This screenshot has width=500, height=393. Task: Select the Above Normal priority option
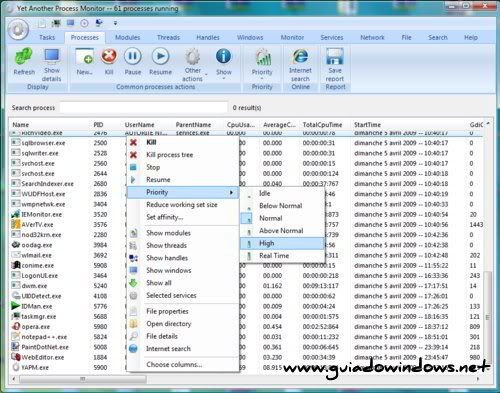click(x=282, y=231)
